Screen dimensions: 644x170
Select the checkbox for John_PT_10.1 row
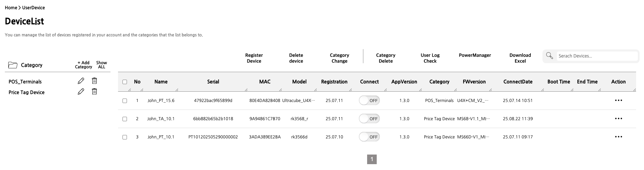[125, 137]
